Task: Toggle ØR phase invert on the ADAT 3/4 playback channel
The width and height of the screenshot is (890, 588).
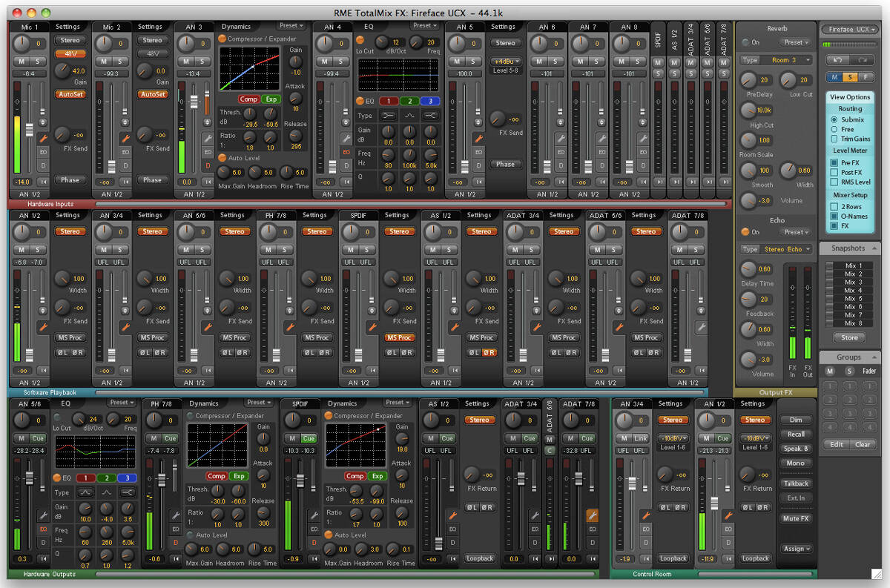Action: tap(573, 352)
